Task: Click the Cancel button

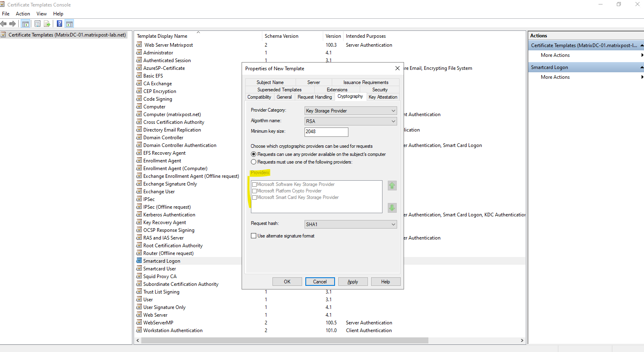Action: (320, 281)
